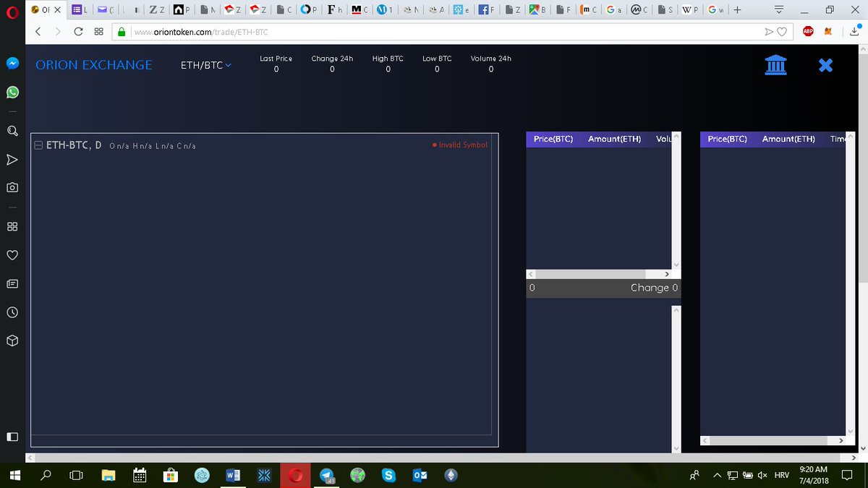Click the ORION EXCHANGE logo link
868x488 pixels.
94,64
